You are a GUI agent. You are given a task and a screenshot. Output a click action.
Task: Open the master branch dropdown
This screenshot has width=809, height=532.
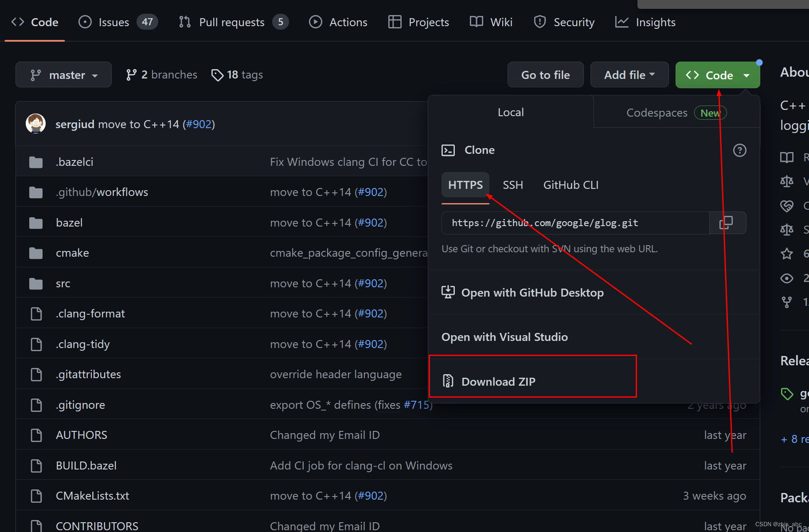coord(63,75)
